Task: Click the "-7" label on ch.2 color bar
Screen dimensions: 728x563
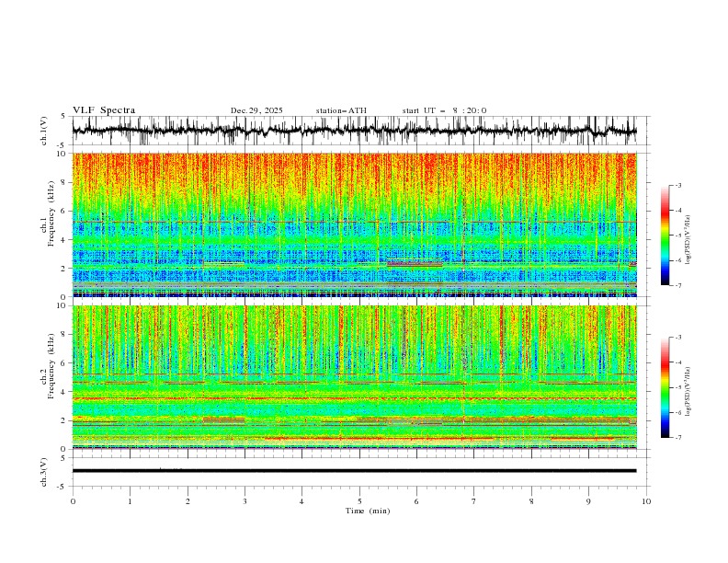Action: click(x=677, y=437)
